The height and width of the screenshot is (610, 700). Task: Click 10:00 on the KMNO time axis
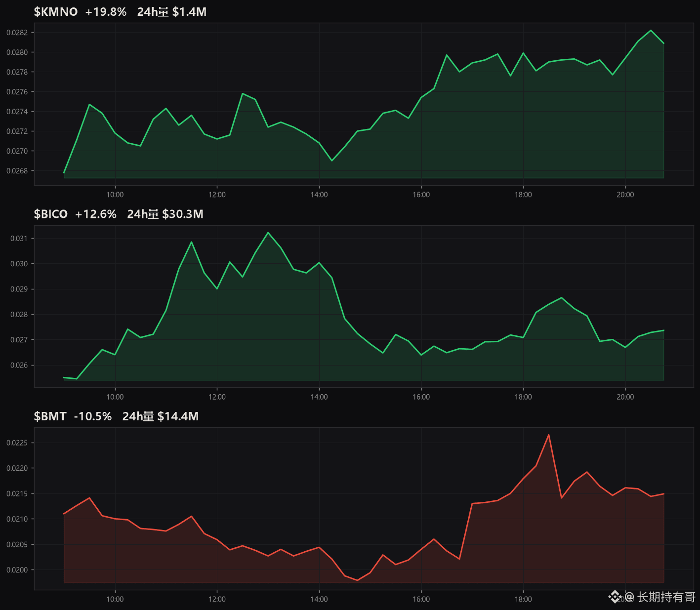115,195
